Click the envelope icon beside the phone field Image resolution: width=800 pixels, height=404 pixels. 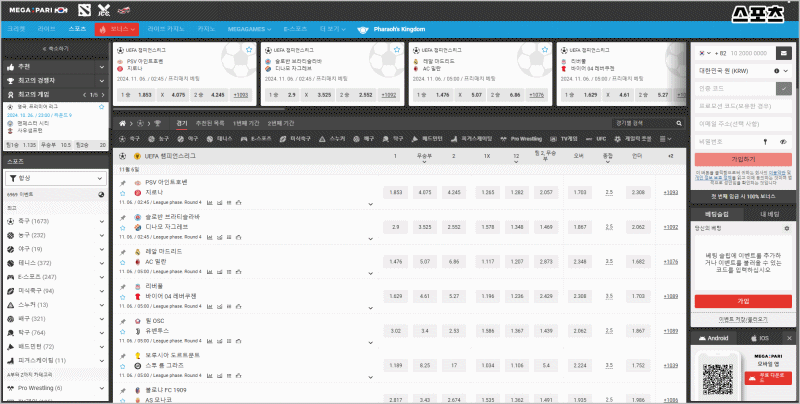pyautogui.click(x=783, y=53)
